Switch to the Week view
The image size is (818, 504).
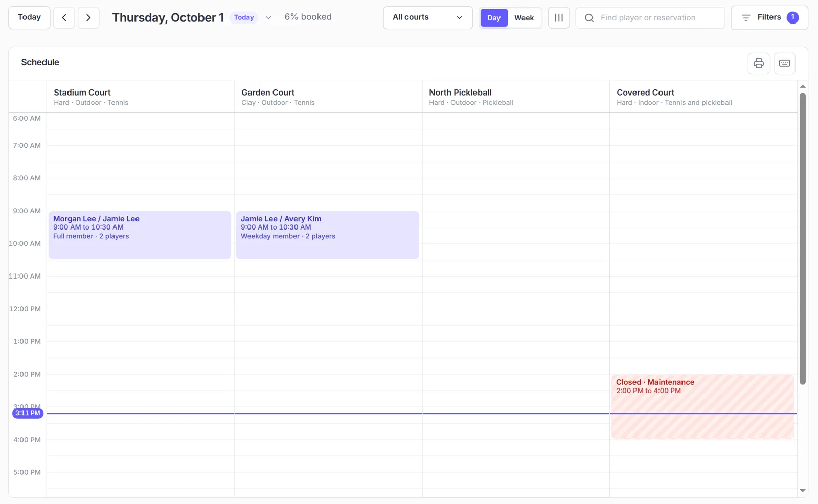point(524,18)
